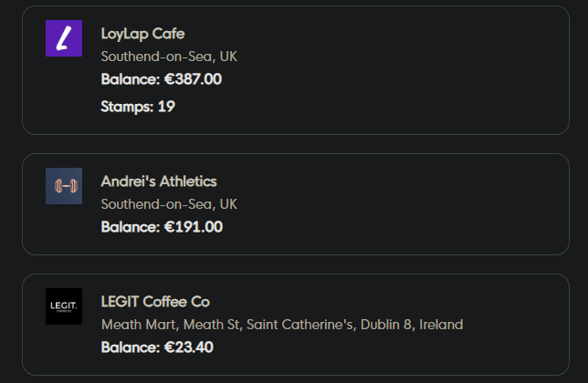
Task: Select the LoyLap Cafe merchant name
Action: coord(142,34)
